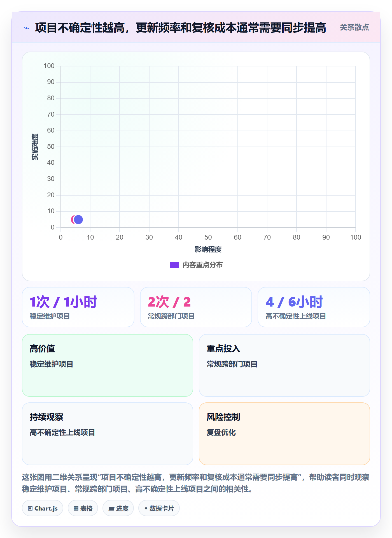The height and width of the screenshot is (538, 392).
Task: Click 高不确定性上线项目 in the 持续观察 card
Action: click(62, 433)
